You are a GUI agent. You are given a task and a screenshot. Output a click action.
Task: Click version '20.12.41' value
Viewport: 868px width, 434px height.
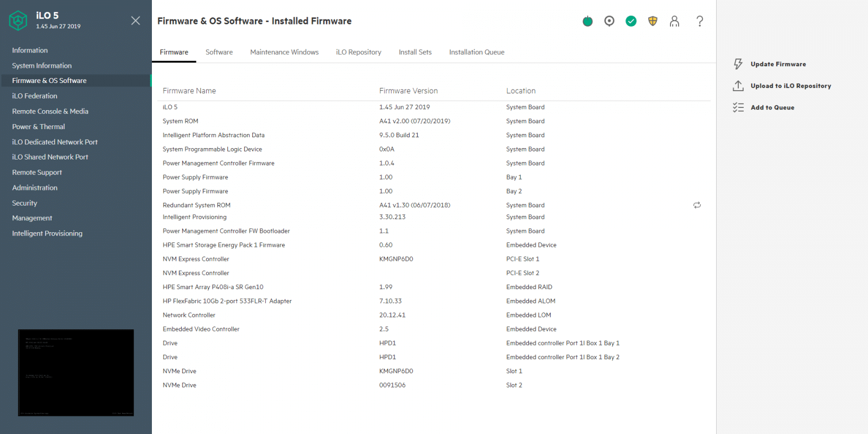pos(392,315)
